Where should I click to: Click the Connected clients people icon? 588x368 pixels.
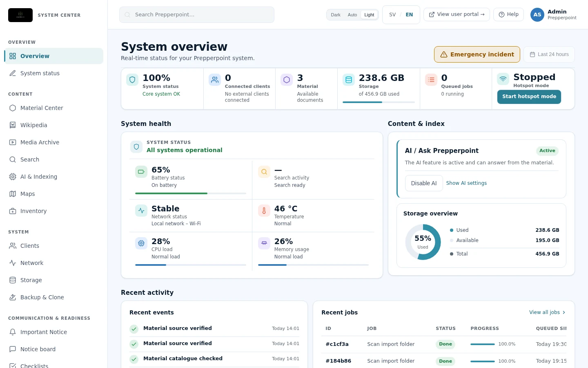point(215,80)
